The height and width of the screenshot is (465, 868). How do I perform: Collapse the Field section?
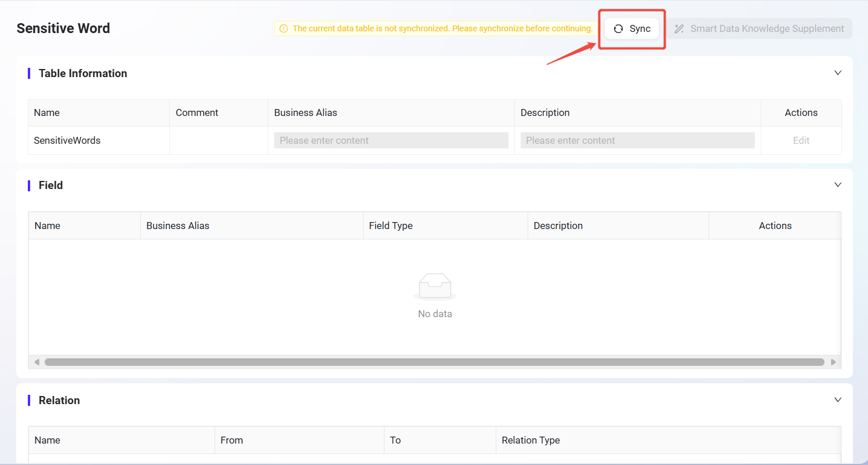(x=837, y=185)
